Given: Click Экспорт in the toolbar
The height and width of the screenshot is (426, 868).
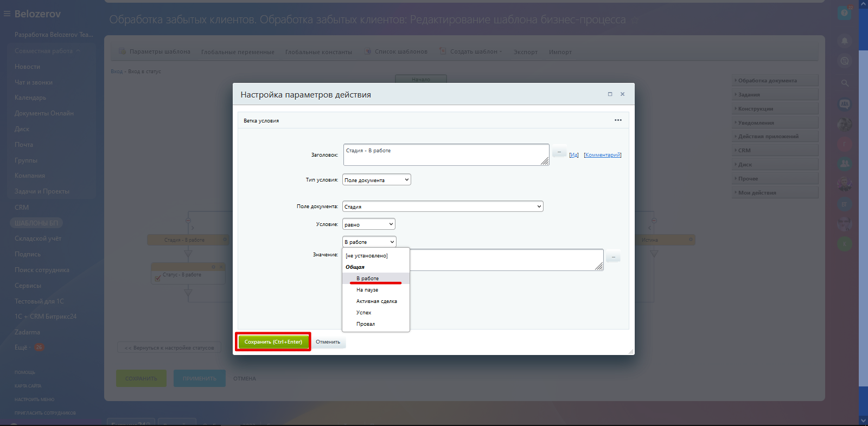Looking at the screenshot, I should click(x=526, y=52).
